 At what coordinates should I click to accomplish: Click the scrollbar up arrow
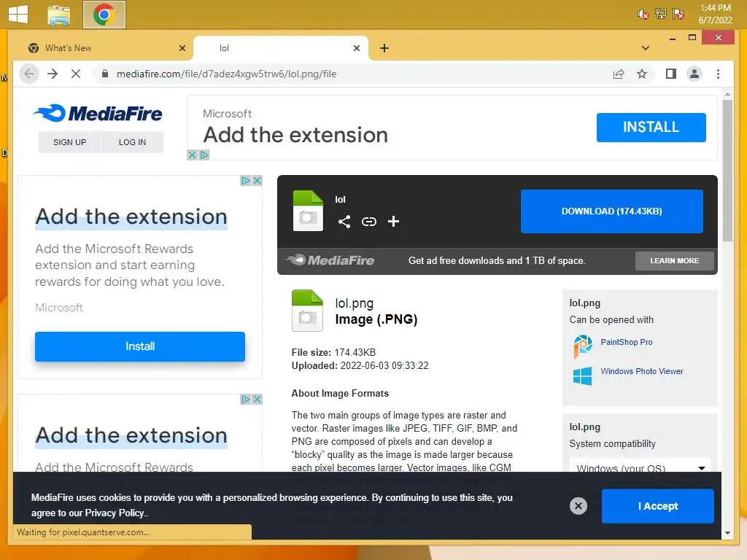[x=727, y=94]
